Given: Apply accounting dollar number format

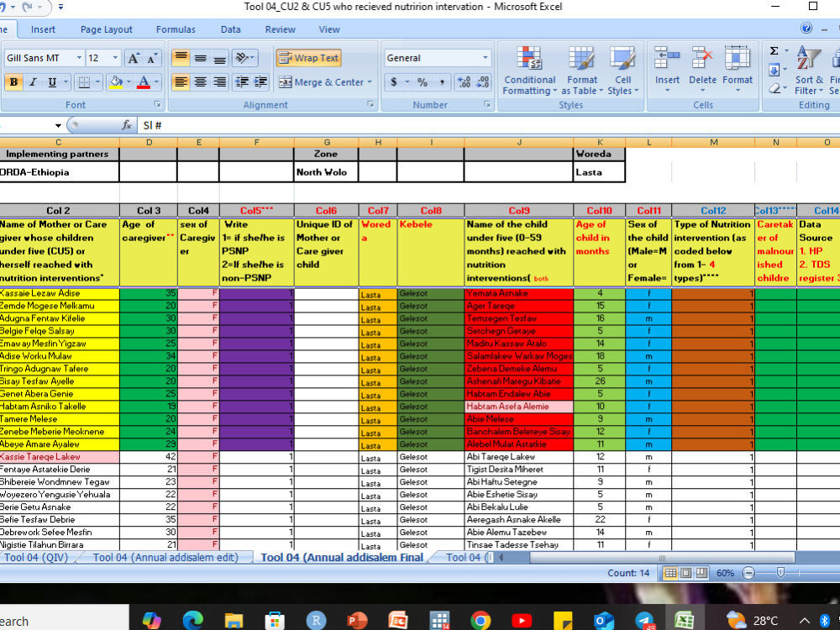Looking at the screenshot, I should click(394, 82).
